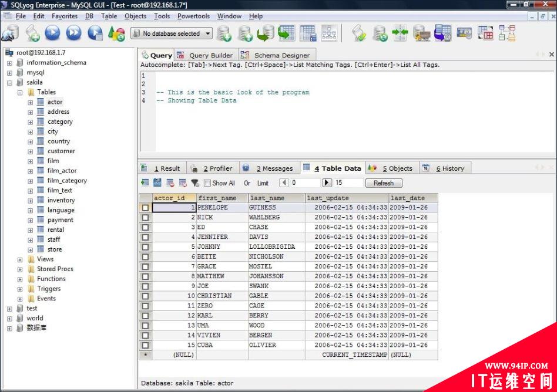The height and width of the screenshot is (392, 557).
Task: Click the LOLLOBRIGIDA last_name cell
Action: (x=276, y=247)
